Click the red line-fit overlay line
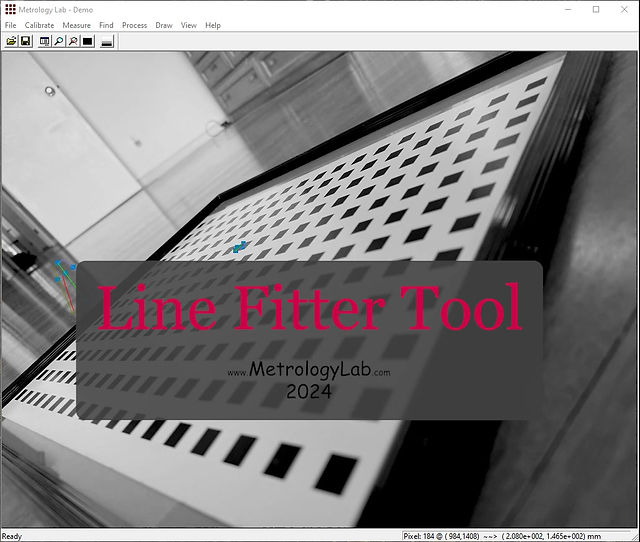The height and width of the screenshot is (542, 640). (x=68, y=291)
